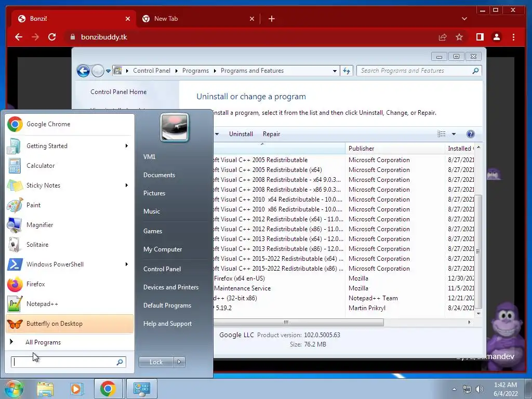The height and width of the screenshot is (399, 532).
Task: Launch Butterfly on Desktop
Action: (70, 323)
